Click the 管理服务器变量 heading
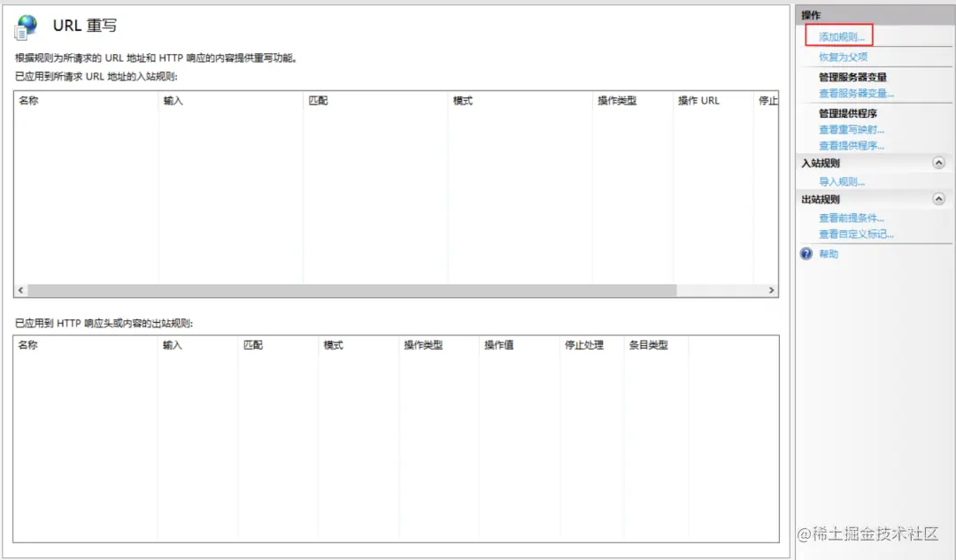The width and height of the screenshot is (956, 560). (x=852, y=77)
